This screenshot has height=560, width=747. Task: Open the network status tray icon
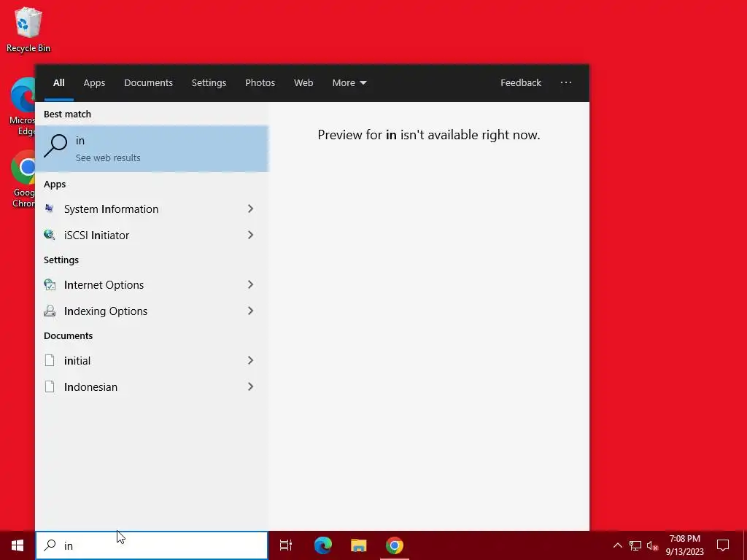[635, 545]
